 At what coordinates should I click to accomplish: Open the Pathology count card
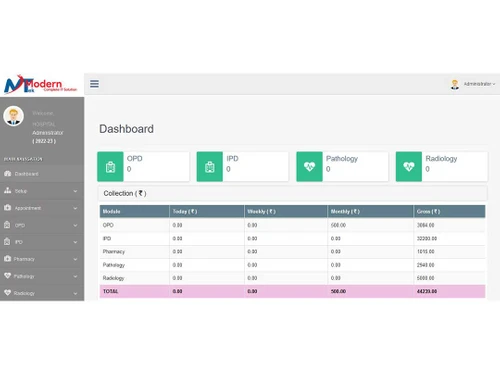pyautogui.click(x=342, y=167)
